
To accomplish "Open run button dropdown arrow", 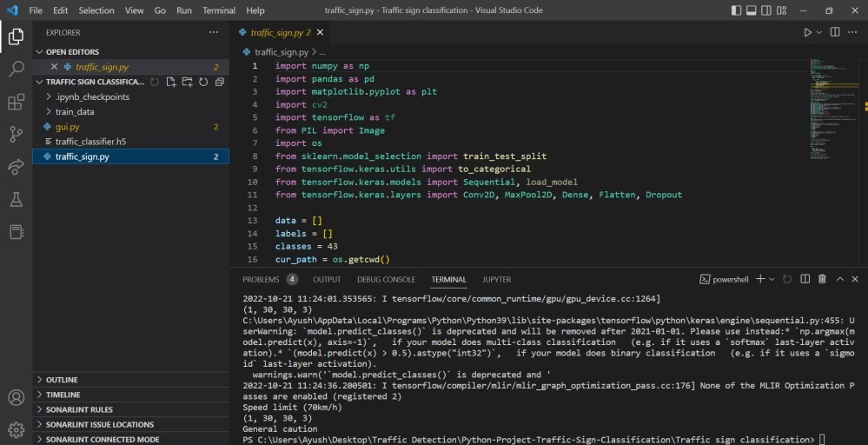I will [819, 33].
